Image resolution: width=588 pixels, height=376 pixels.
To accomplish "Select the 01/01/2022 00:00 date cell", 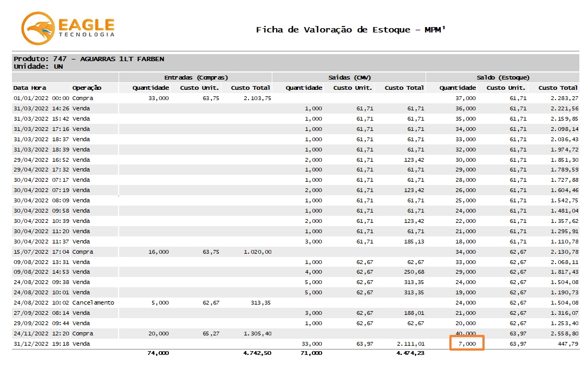I will 41,98.
